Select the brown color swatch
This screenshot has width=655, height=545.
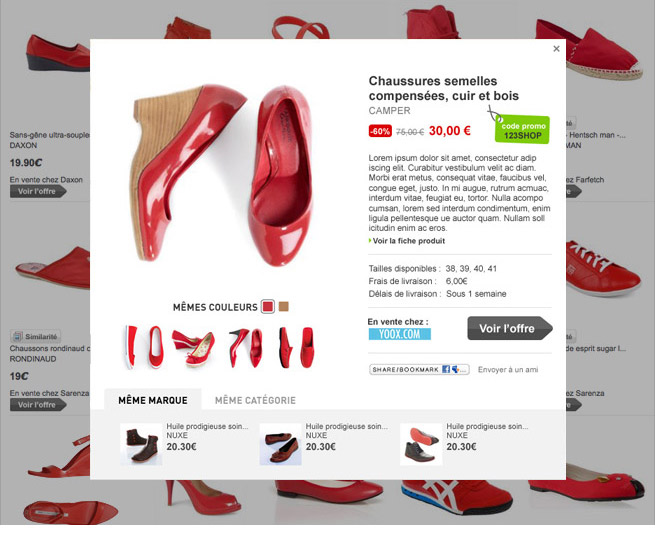click(x=284, y=307)
